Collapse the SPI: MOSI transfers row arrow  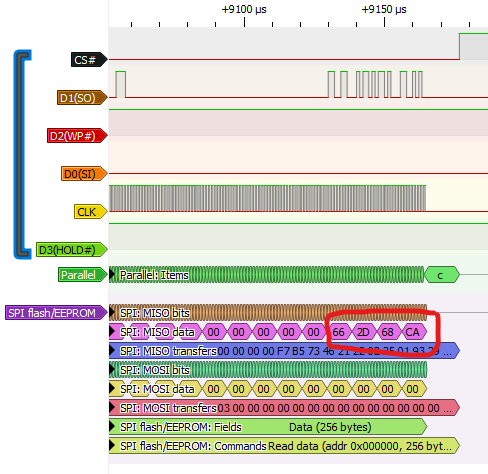point(113,408)
